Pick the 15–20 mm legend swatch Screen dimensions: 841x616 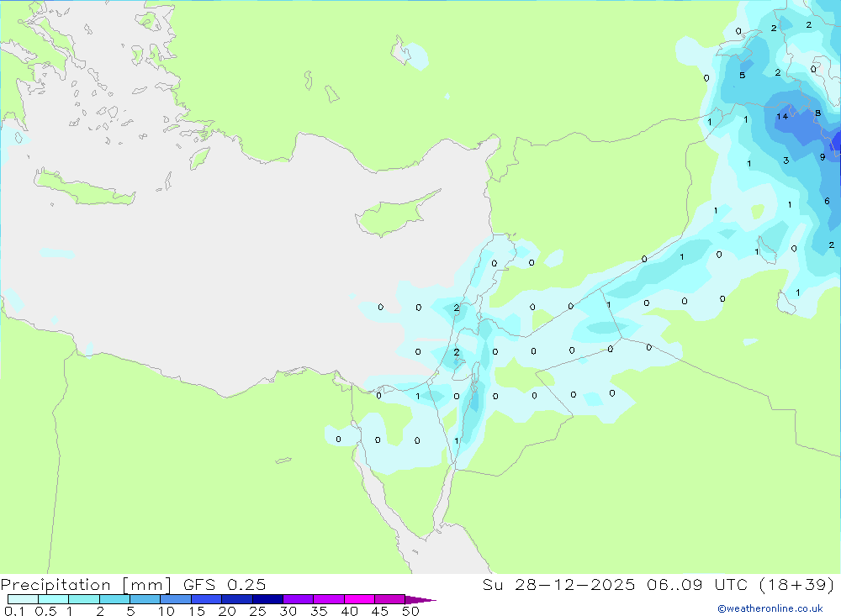tap(207, 599)
